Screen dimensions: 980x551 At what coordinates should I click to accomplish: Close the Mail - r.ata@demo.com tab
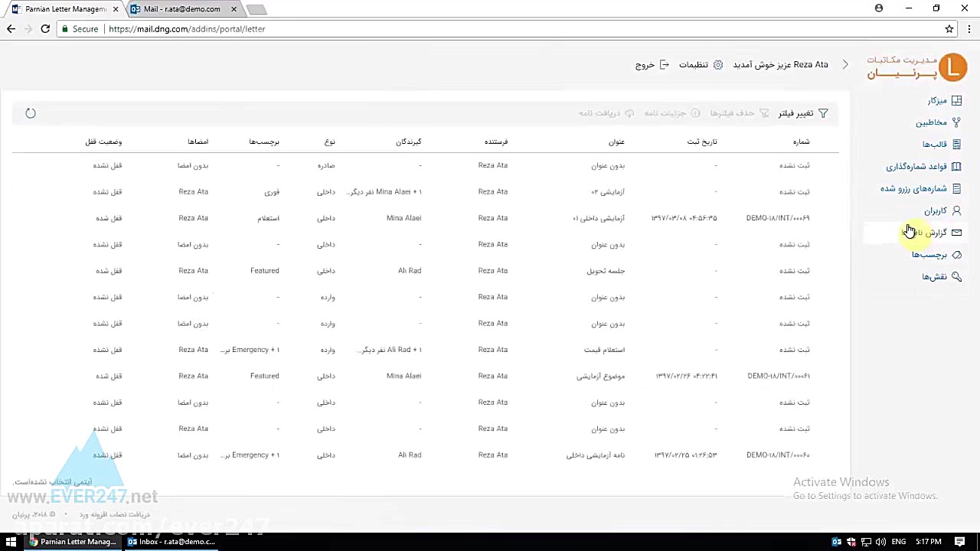coord(234,9)
